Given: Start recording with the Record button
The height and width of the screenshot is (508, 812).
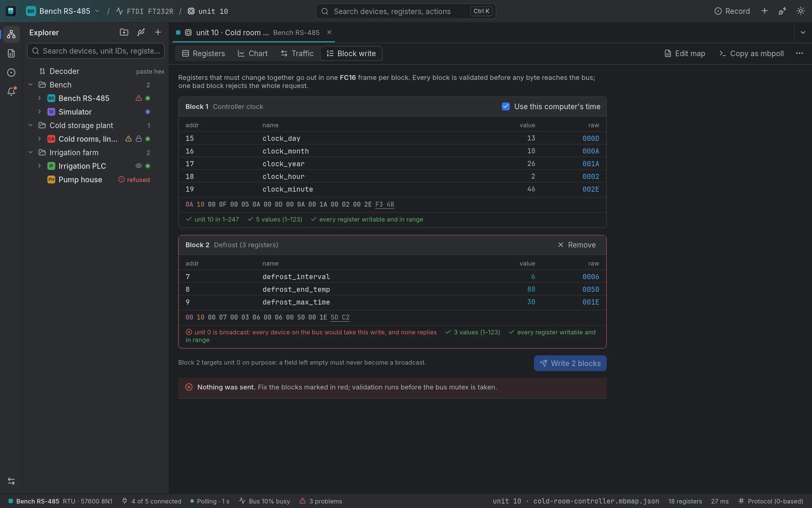Looking at the screenshot, I should click(x=732, y=11).
